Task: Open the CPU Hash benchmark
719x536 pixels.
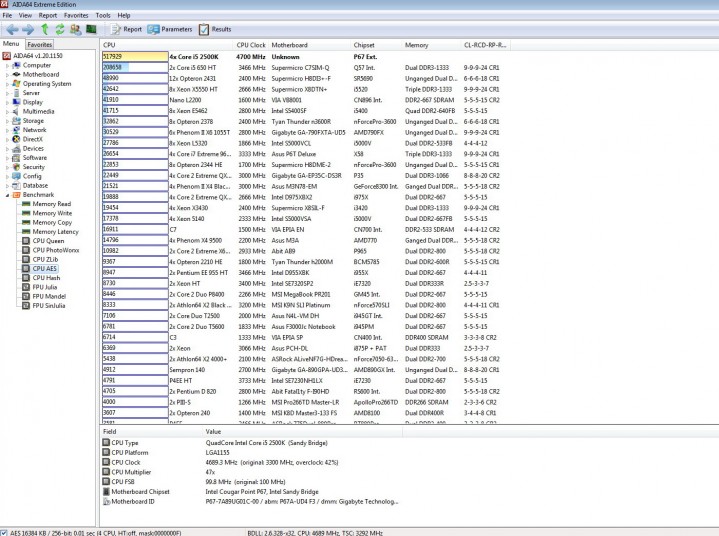Action: click(x=41, y=278)
